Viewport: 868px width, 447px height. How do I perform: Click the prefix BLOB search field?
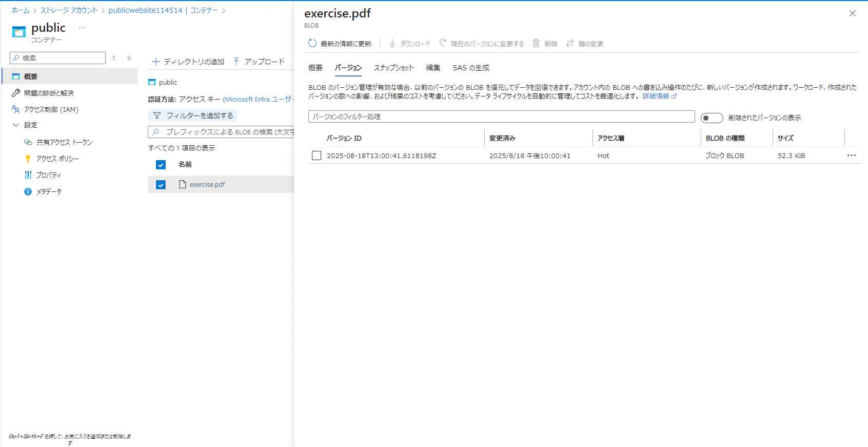pyautogui.click(x=221, y=132)
